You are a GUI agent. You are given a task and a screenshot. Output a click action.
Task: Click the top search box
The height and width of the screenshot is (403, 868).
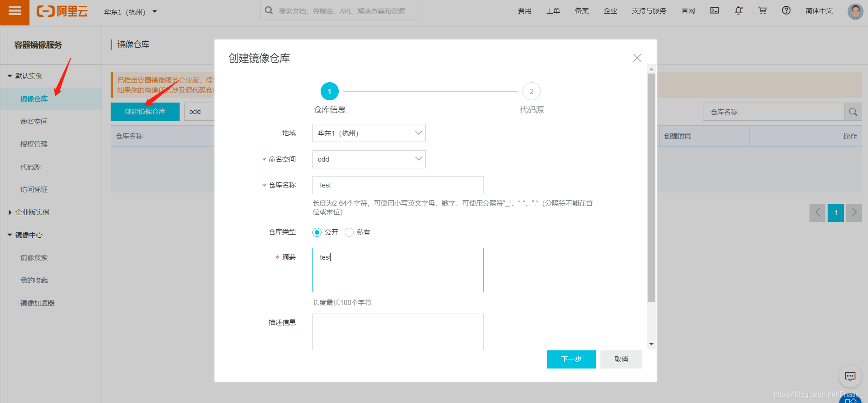(x=340, y=10)
